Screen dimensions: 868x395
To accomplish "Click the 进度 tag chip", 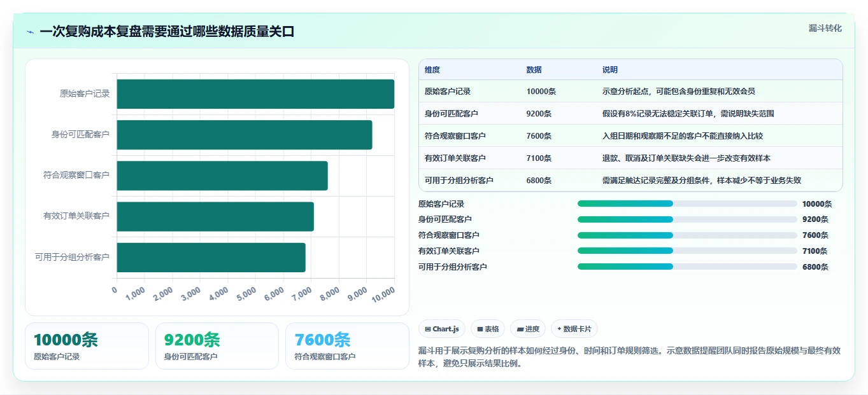I will [528, 329].
